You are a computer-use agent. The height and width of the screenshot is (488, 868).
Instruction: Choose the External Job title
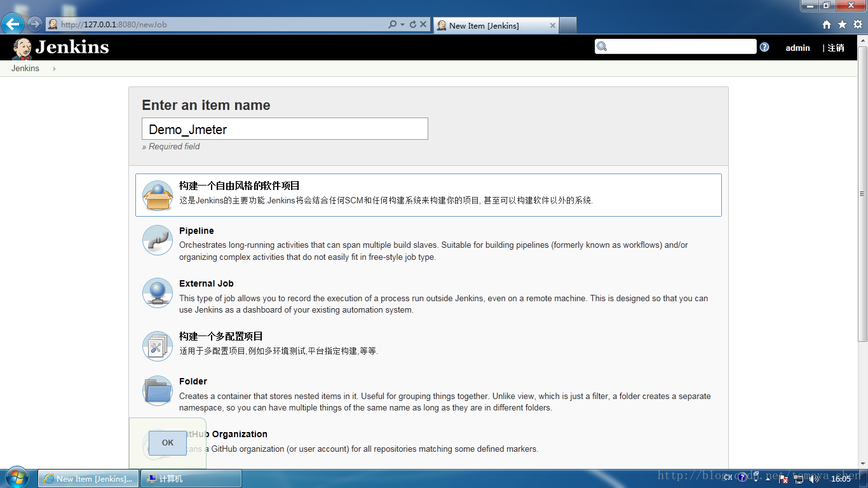click(x=207, y=283)
